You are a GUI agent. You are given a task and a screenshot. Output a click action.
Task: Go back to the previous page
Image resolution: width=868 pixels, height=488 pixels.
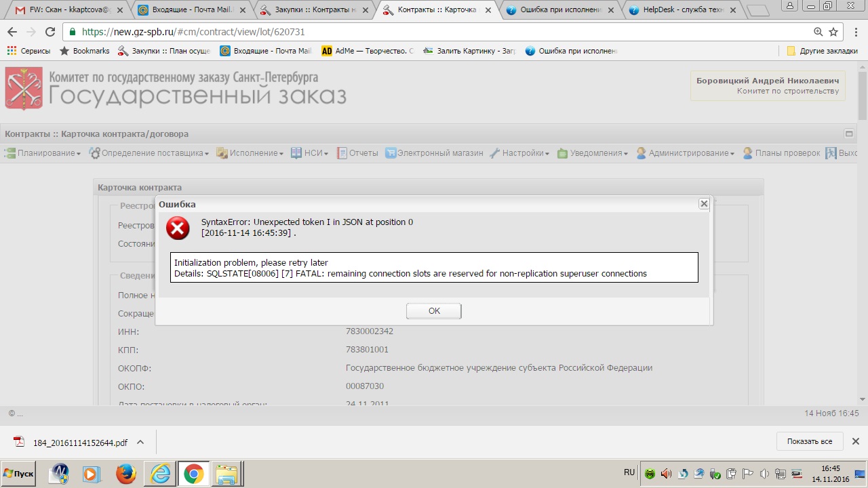[12, 32]
